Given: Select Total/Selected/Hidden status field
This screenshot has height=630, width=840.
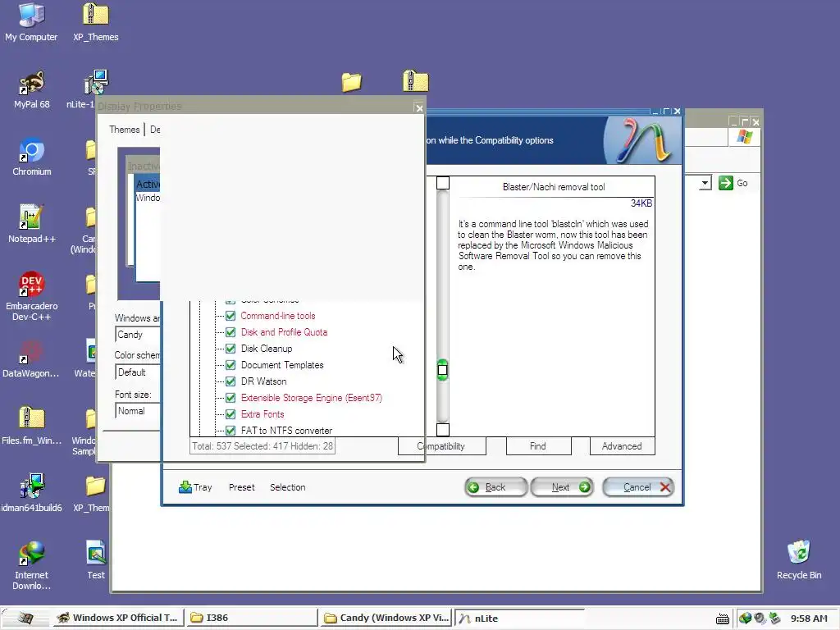Looking at the screenshot, I should click(x=262, y=446).
